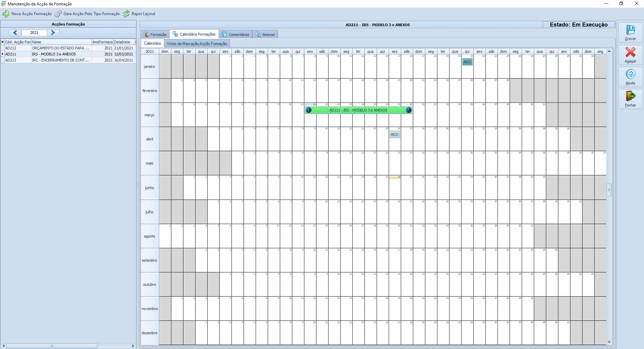Go to previous year arrow
The height and width of the screenshot is (349, 644).
(15, 33)
